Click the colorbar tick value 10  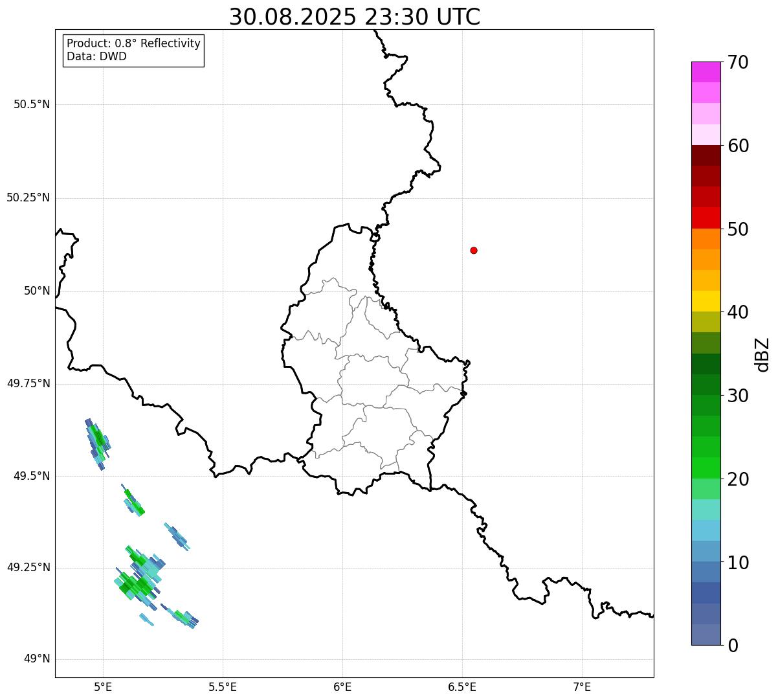pos(738,563)
